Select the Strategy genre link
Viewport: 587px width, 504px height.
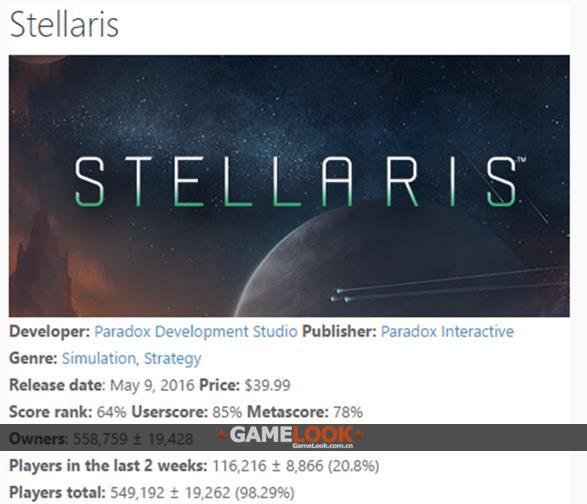click(173, 359)
